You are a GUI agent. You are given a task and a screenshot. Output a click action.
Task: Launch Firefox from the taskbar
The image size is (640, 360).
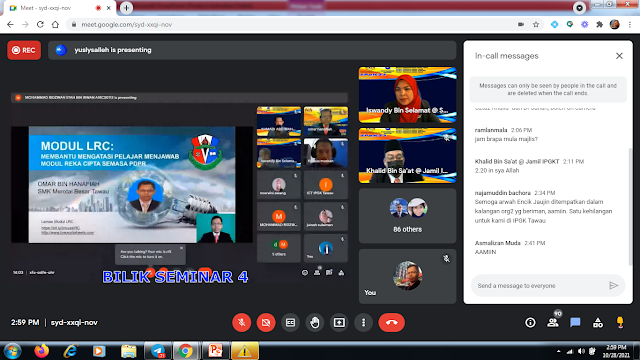point(41,351)
